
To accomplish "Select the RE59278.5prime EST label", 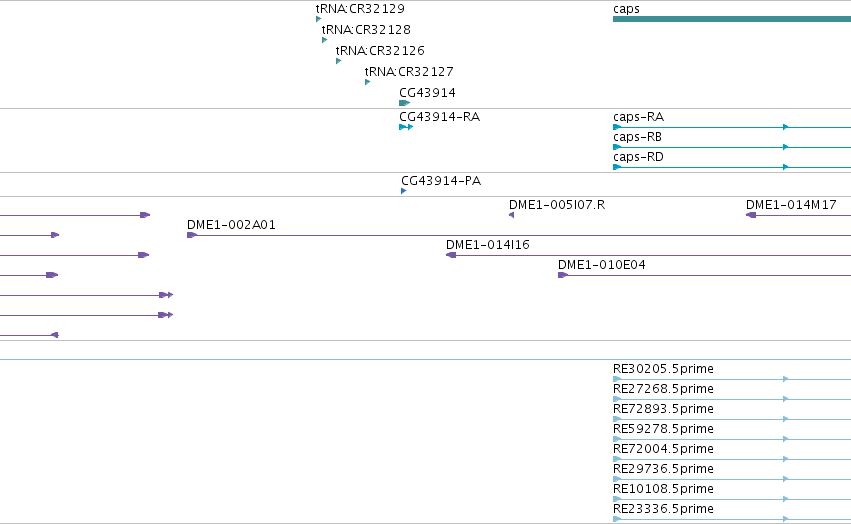I will (663, 429).
